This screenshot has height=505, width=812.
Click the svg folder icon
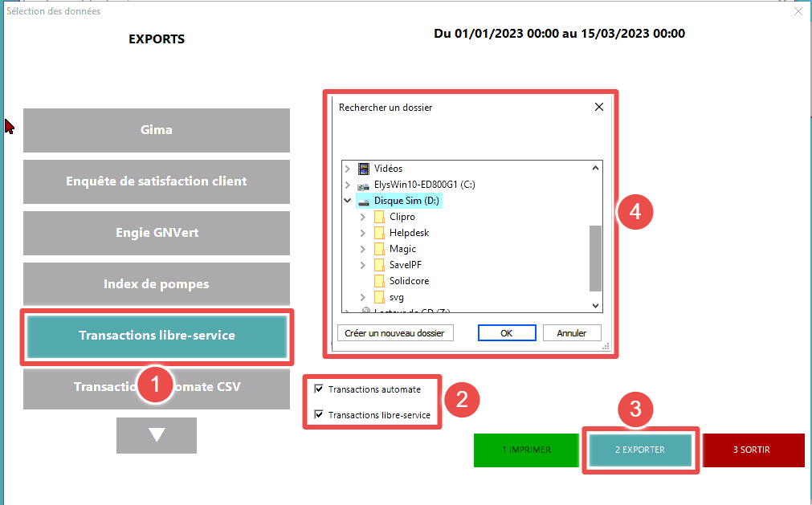click(380, 297)
